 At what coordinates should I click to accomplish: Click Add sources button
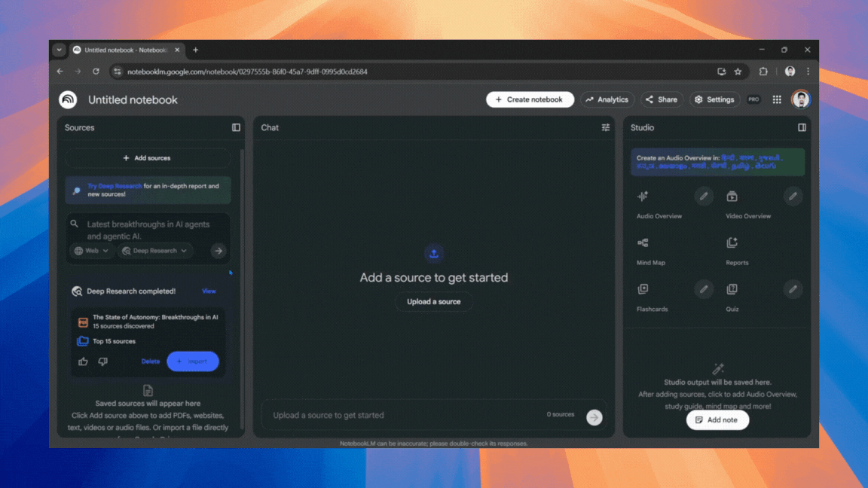click(147, 158)
